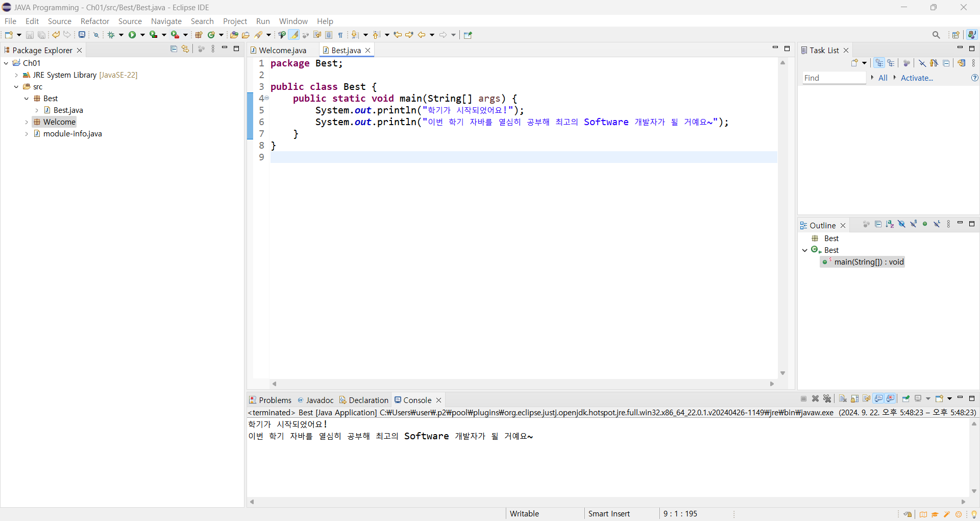
Task: Click the Open Type icon
Action: tap(234, 35)
